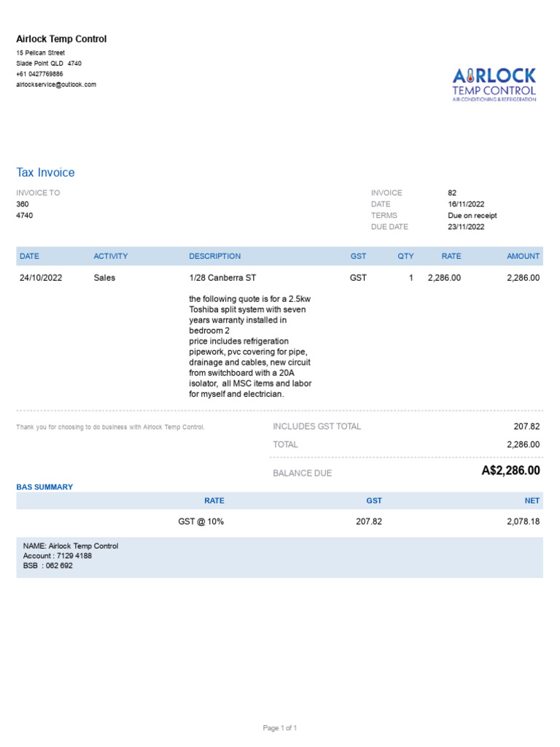Screen dimensions: 560x747
Task: Click the DATE column header
Action: tap(29, 256)
